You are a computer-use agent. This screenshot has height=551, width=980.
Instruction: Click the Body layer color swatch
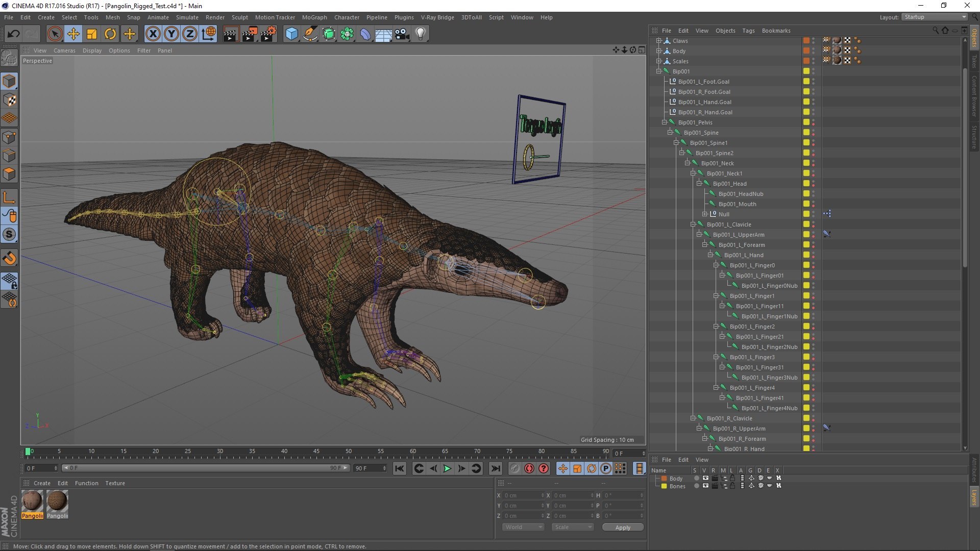point(664,479)
